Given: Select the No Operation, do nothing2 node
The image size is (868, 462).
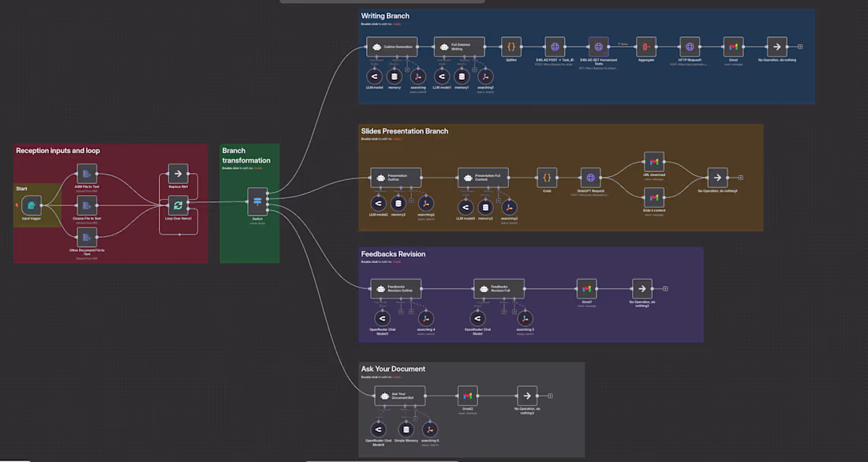Looking at the screenshot, I should tap(642, 288).
